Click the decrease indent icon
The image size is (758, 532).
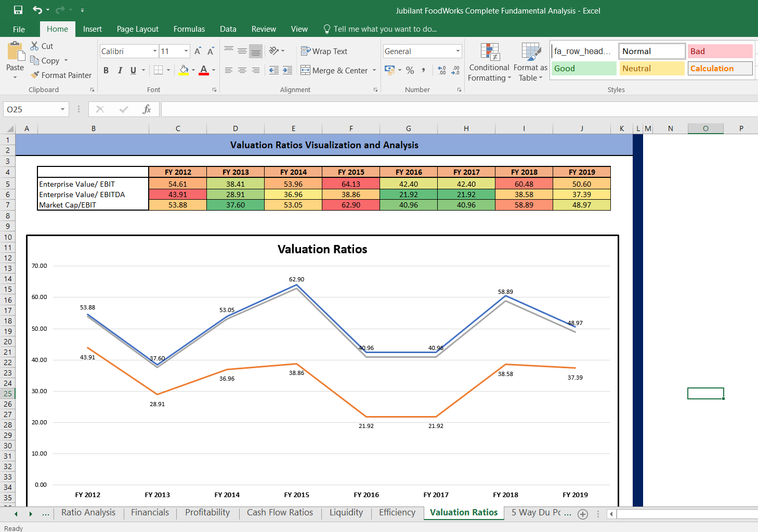(274, 70)
